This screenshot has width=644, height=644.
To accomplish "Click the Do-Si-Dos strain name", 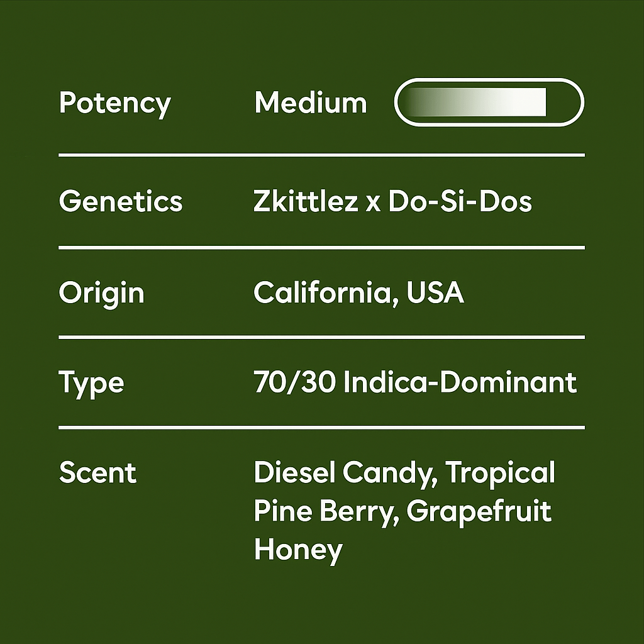I will tap(460, 202).
